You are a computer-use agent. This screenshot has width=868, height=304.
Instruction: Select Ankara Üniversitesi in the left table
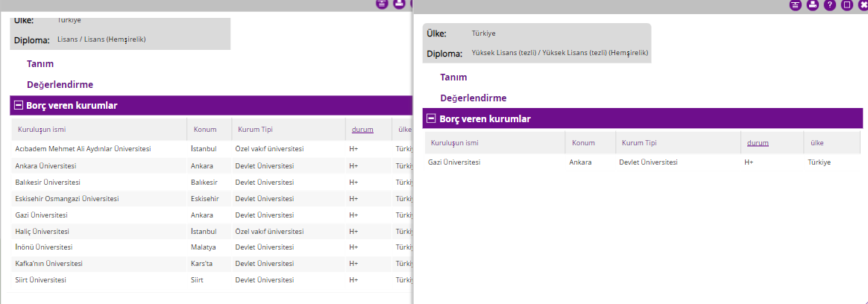(x=45, y=166)
